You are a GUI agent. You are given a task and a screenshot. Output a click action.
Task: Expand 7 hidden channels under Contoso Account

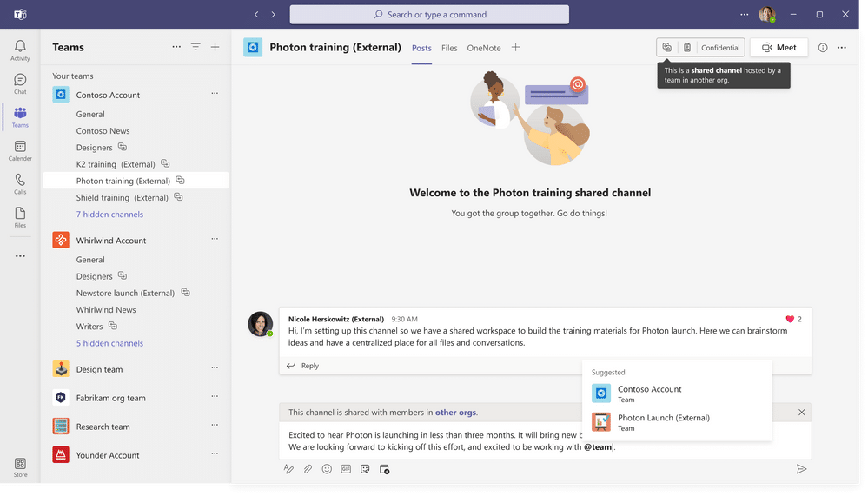[109, 215]
